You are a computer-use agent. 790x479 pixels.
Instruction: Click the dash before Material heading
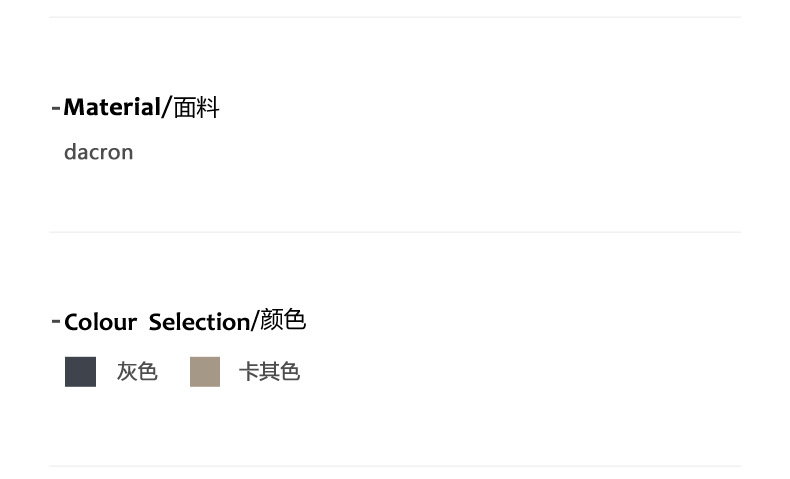click(55, 108)
